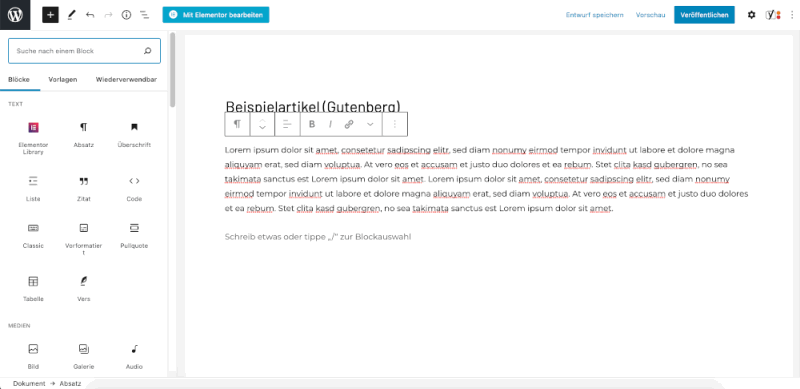Open the three-dot options menu in top bar
800x389 pixels.
[x=792, y=15]
